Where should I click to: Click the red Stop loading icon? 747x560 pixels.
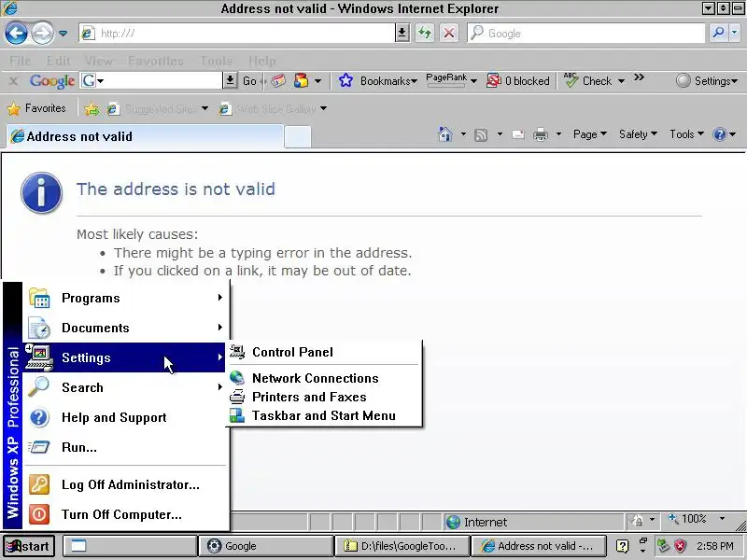tap(449, 33)
